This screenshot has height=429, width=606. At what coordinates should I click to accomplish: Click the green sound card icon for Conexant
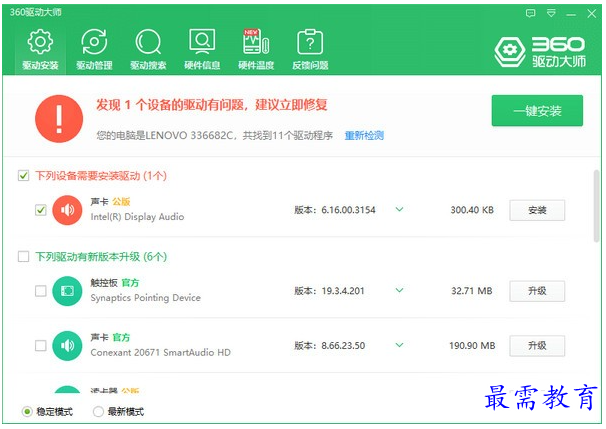pyautogui.click(x=67, y=345)
